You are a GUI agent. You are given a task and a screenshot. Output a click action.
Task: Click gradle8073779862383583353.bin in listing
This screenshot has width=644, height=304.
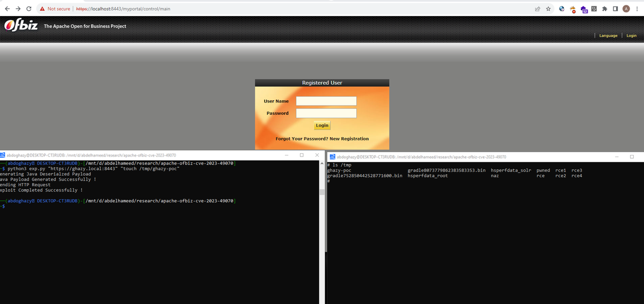[x=447, y=170]
